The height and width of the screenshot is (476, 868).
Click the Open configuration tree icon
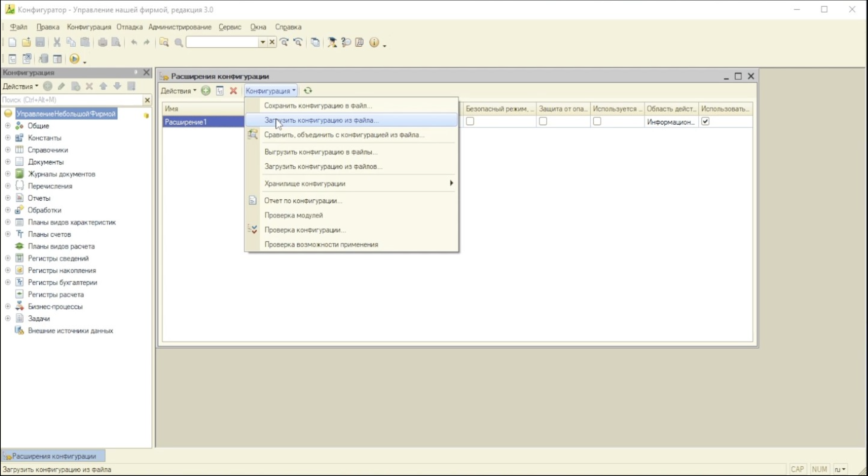(12, 59)
